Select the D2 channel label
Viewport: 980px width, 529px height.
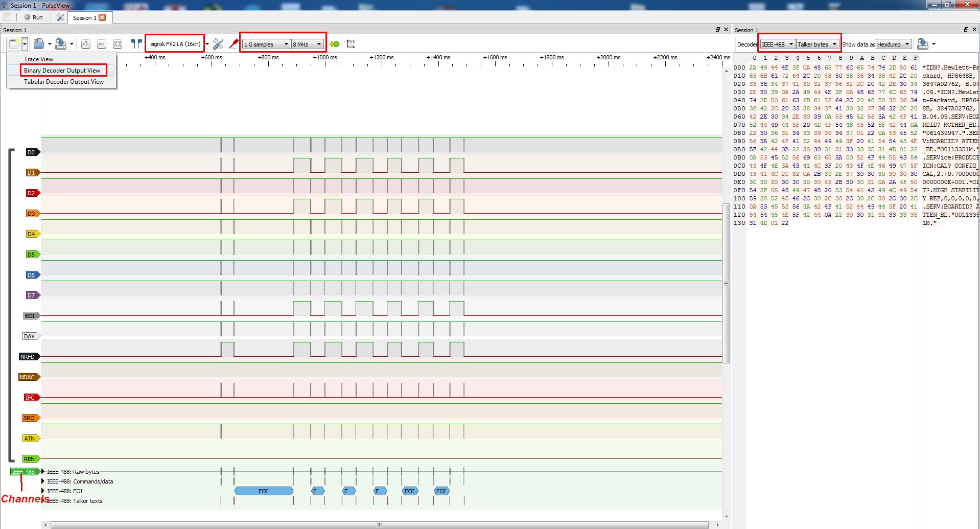[x=33, y=193]
